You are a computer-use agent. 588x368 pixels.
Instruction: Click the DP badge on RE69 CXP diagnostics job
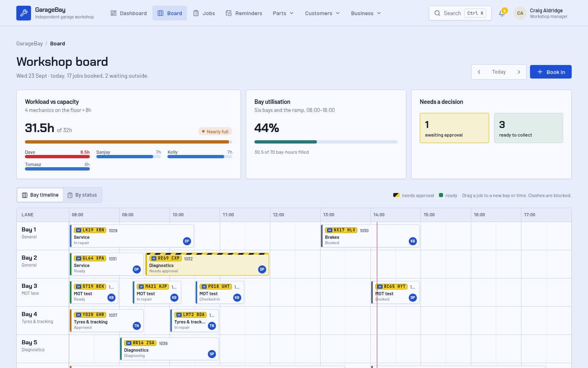click(x=262, y=269)
